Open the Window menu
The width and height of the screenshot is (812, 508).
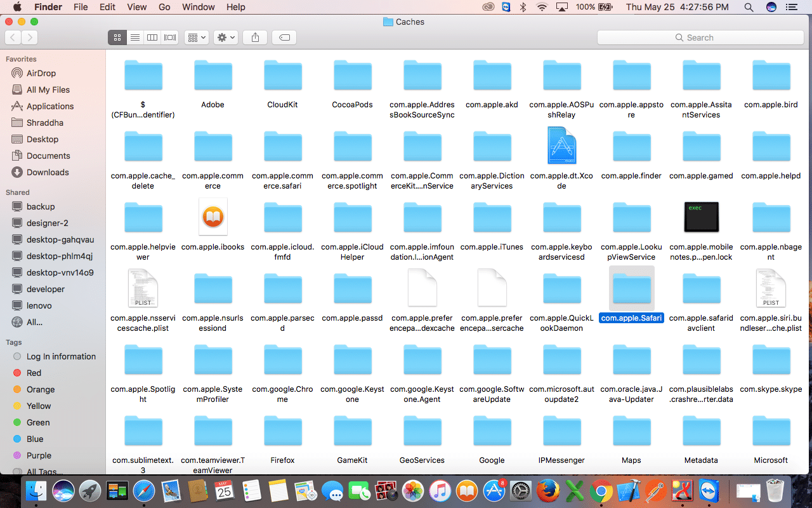pyautogui.click(x=198, y=7)
